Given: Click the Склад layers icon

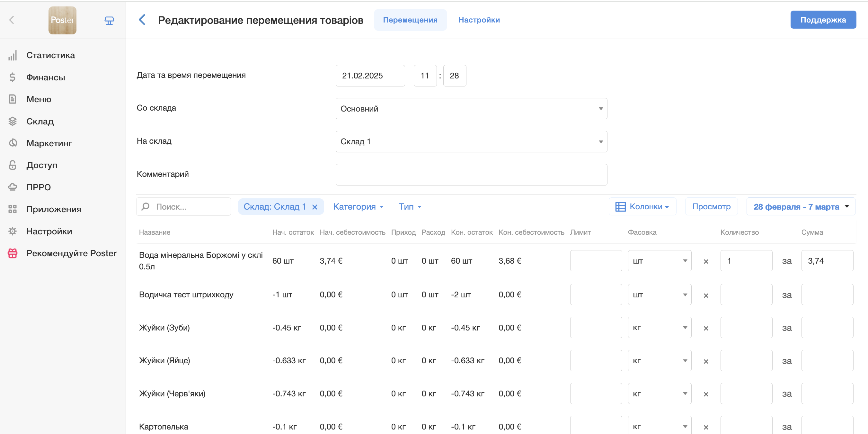Looking at the screenshot, I should (13, 121).
